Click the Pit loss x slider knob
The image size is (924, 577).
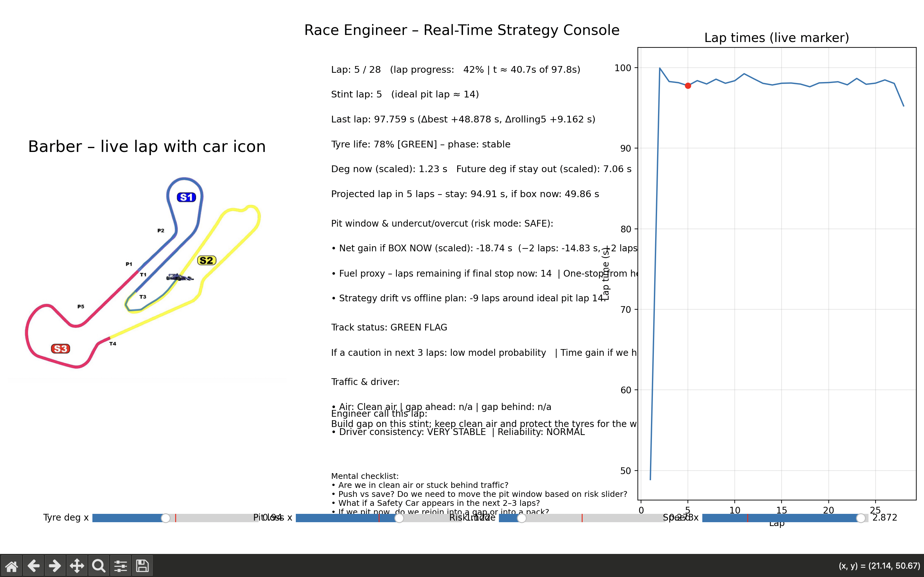(x=399, y=518)
